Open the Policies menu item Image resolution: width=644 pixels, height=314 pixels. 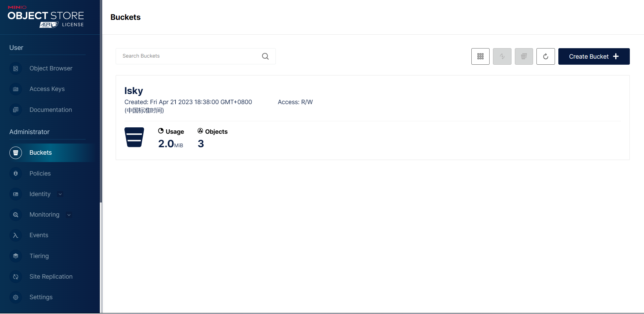click(40, 174)
